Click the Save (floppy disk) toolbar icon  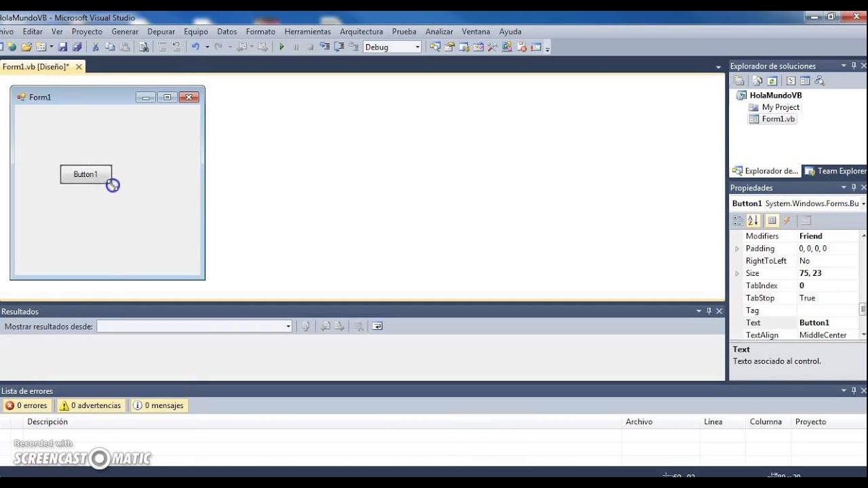[62, 47]
